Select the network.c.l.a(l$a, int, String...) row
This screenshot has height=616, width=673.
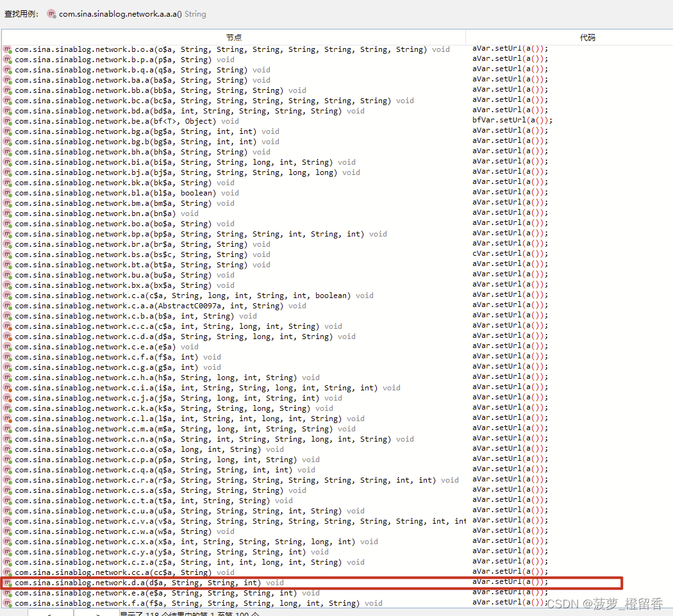337,419
